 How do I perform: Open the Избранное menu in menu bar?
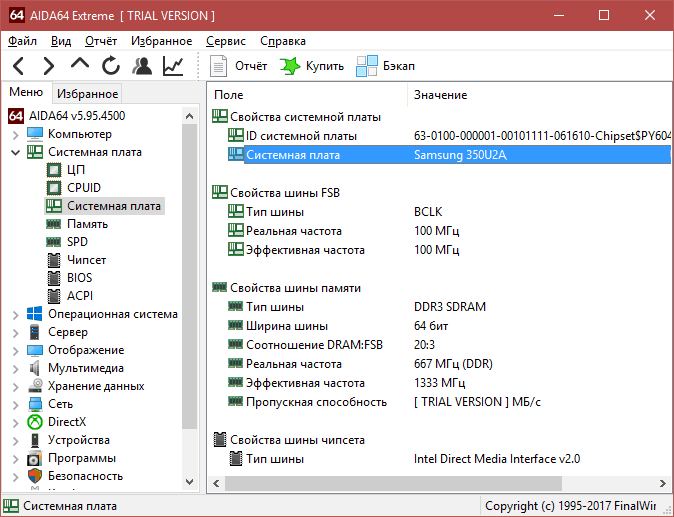tap(162, 41)
